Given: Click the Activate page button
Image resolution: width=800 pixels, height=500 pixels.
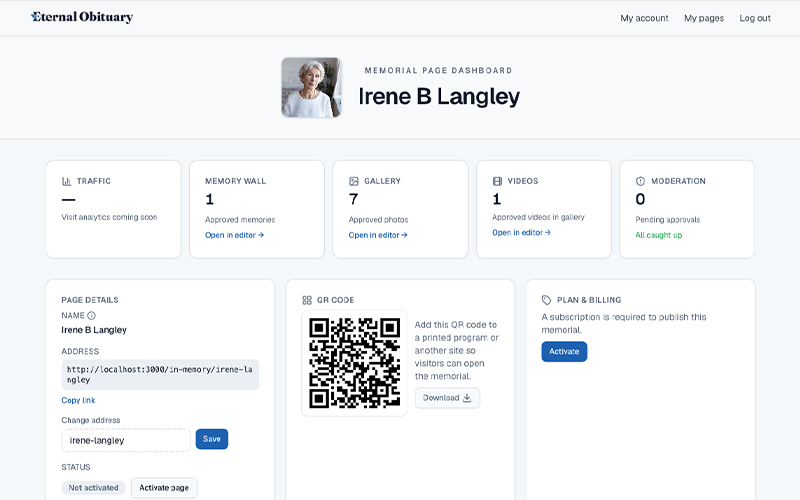Looking at the screenshot, I should tap(164, 488).
